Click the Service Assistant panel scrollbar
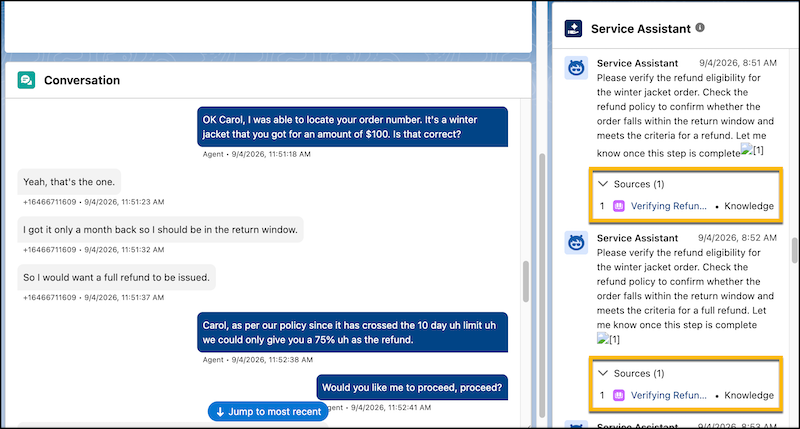Viewport: 800px width, 429px height. coord(794,250)
